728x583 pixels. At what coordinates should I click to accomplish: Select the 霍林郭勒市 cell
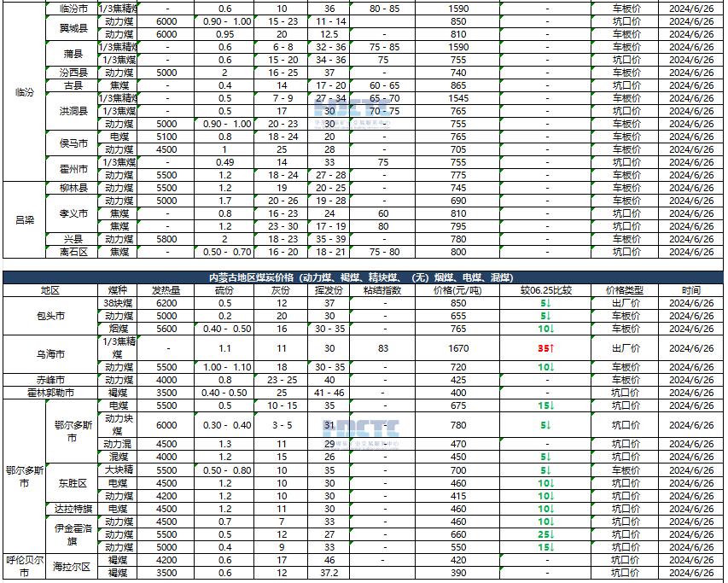coord(50,393)
